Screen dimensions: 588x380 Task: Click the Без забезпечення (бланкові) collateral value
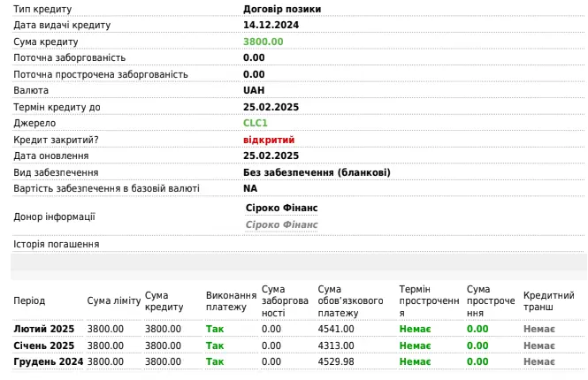click(x=317, y=172)
